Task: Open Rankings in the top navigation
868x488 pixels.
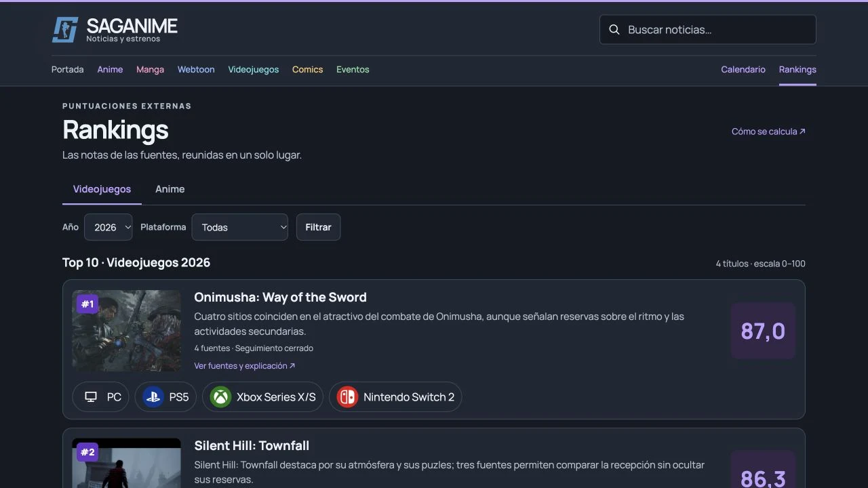Action: [797, 70]
